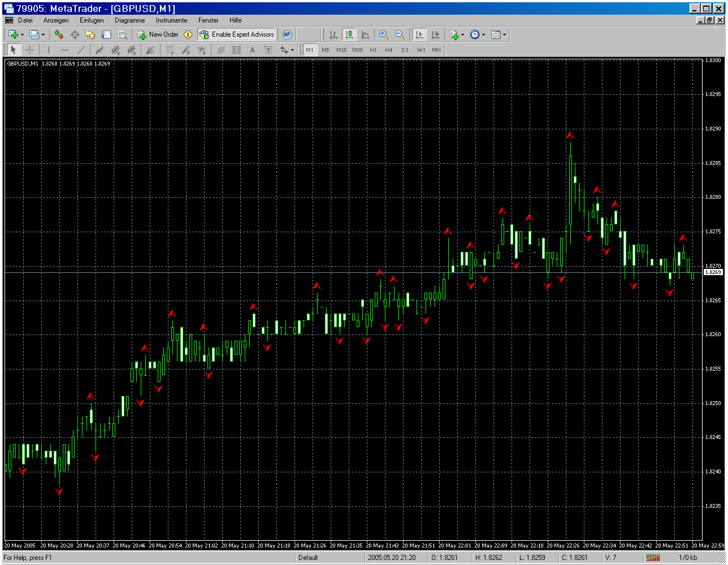This screenshot has height=565, width=728.
Task: Select the Crosshair tool
Action: click(30, 50)
